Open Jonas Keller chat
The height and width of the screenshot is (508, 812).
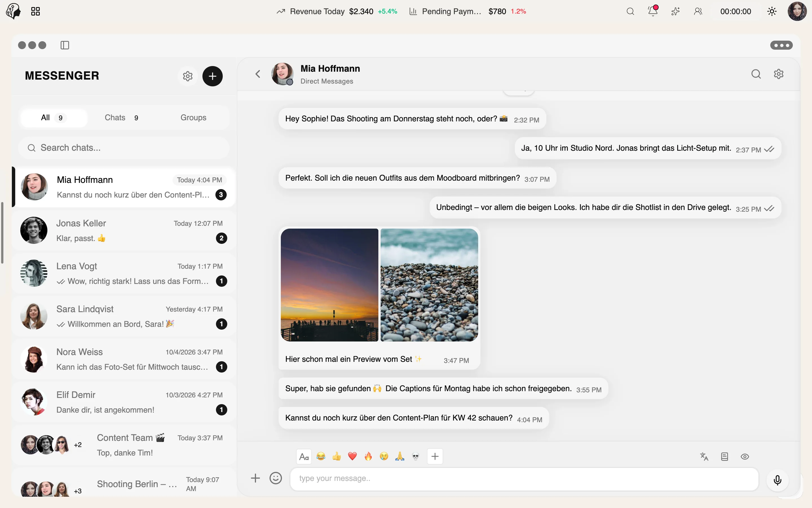click(124, 231)
